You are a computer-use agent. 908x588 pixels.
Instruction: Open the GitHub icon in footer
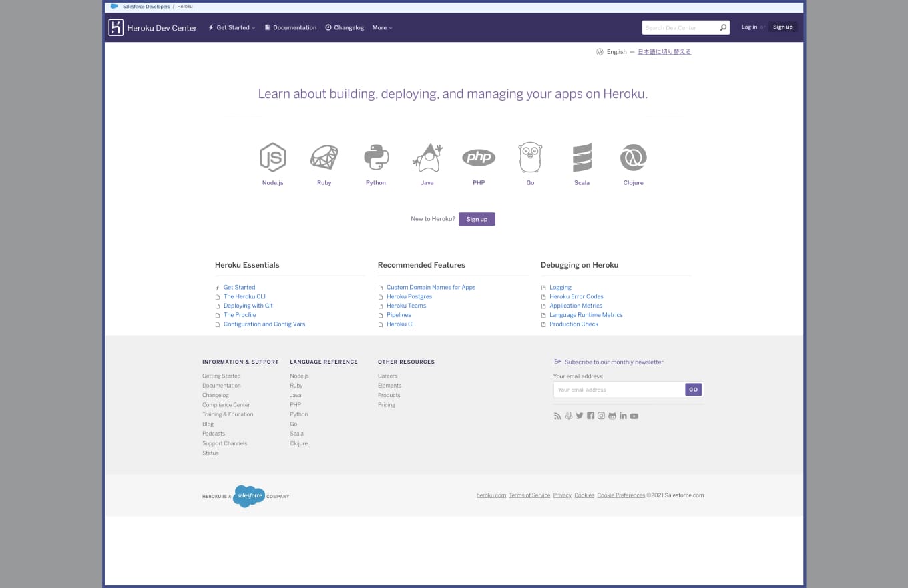(612, 416)
